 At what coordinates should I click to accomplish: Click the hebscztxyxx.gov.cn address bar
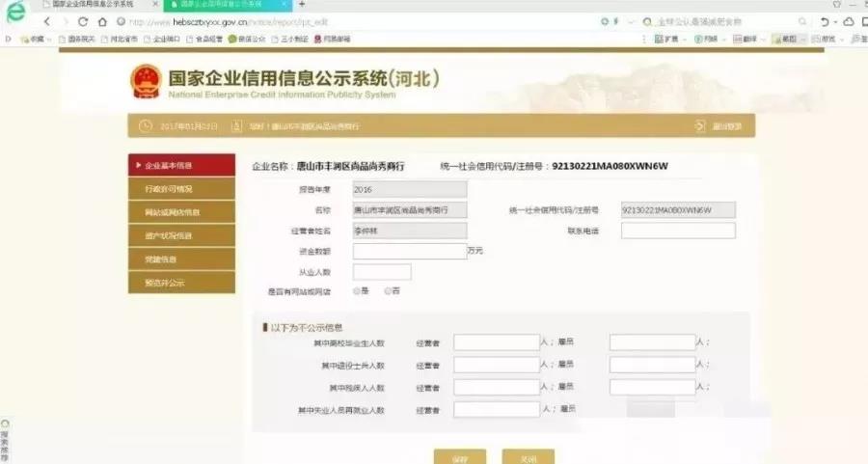[x=354, y=22]
